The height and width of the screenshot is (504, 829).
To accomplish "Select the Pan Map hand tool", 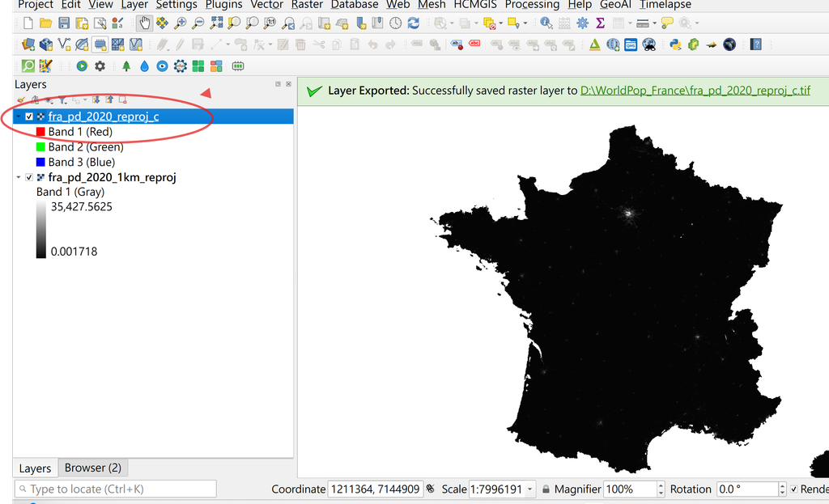I will pyautogui.click(x=144, y=23).
